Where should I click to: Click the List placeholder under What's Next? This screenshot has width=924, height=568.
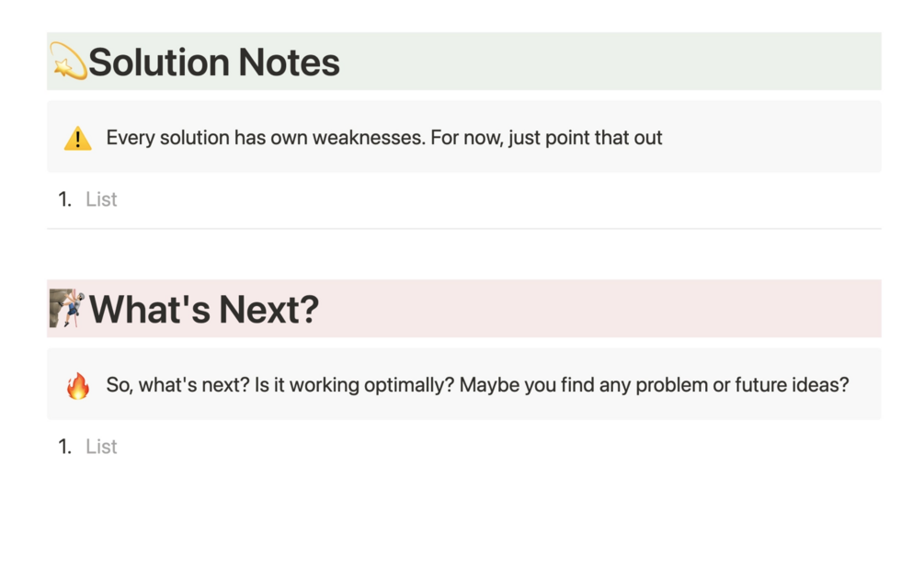(x=101, y=447)
